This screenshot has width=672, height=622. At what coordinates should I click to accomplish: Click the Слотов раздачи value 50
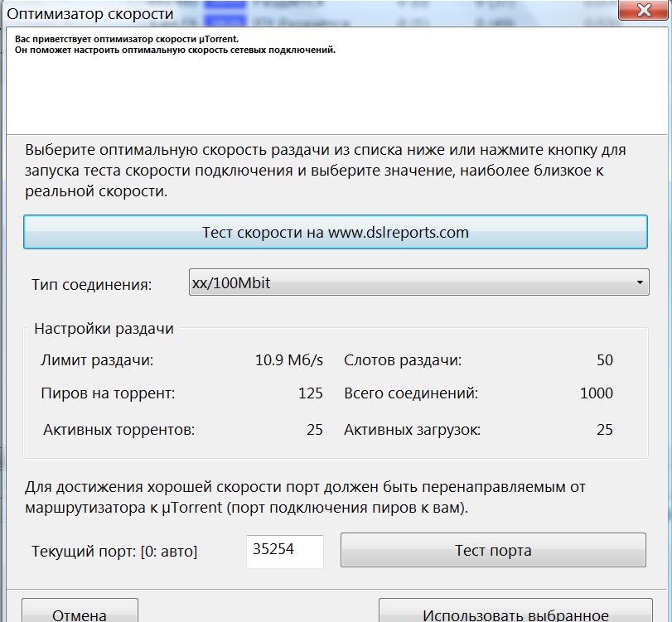point(604,360)
